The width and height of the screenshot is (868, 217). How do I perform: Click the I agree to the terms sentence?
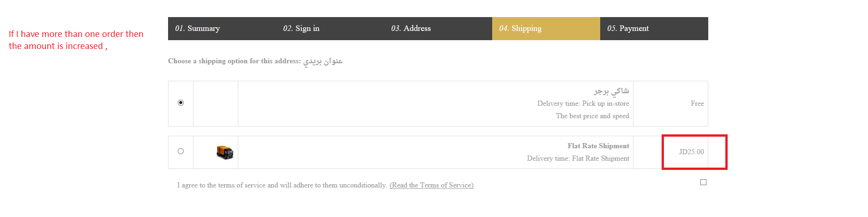(x=282, y=185)
